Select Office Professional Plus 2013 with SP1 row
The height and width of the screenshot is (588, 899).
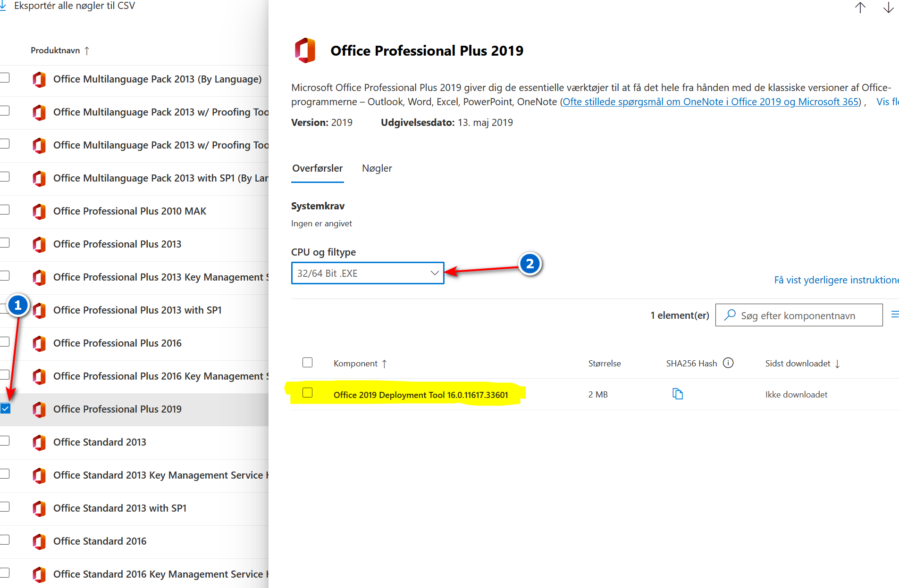(134, 311)
